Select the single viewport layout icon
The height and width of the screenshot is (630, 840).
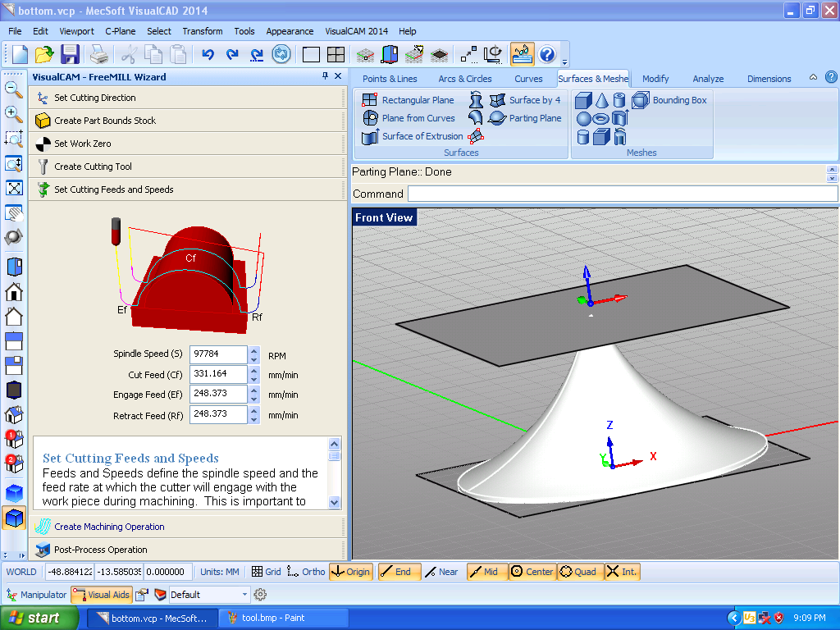tap(311, 54)
